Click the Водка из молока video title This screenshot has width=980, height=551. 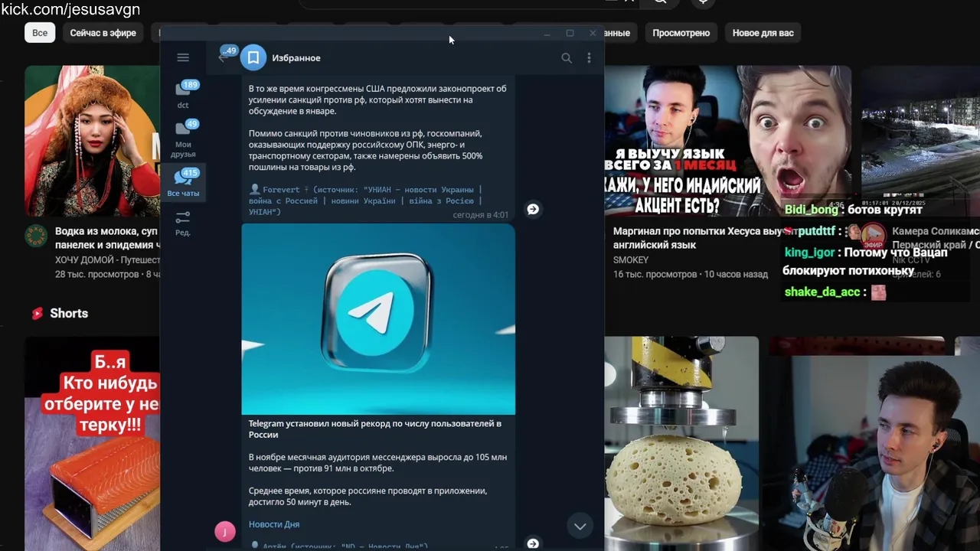pyautogui.click(x=107, y=238)
